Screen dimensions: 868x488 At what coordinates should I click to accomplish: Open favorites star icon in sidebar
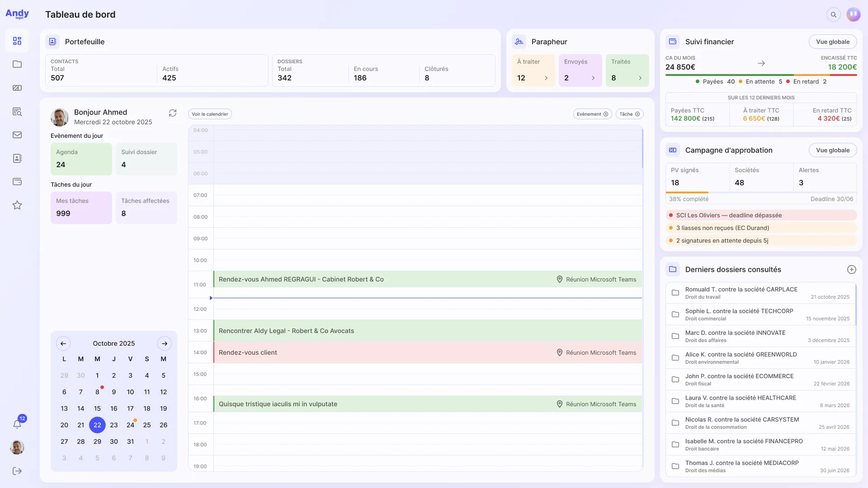click(x=17, y=205)
